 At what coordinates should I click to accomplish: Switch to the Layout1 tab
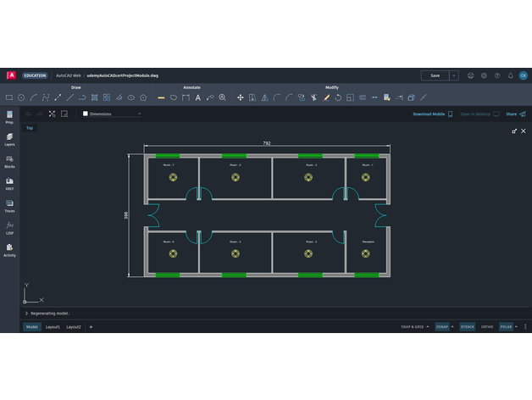53,326
